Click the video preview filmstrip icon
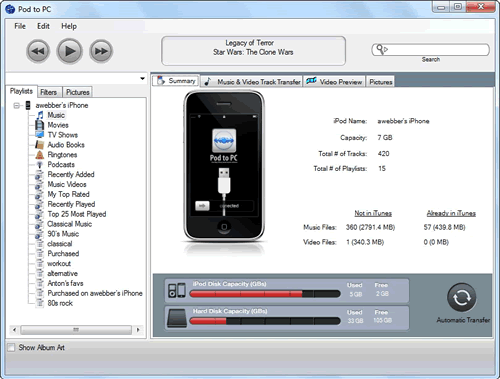This screenshot has height=379, width=500. click(x=311, y=80)
